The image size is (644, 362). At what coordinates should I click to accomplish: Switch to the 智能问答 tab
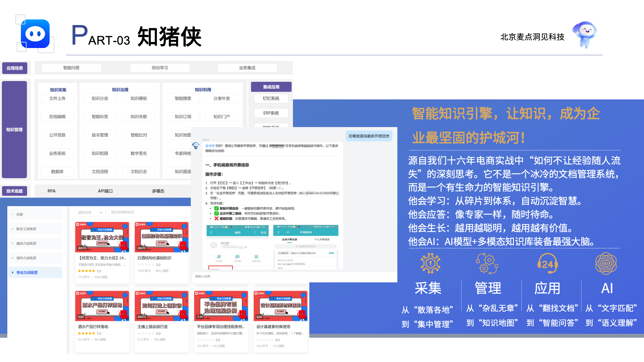(x=71, y=68)
